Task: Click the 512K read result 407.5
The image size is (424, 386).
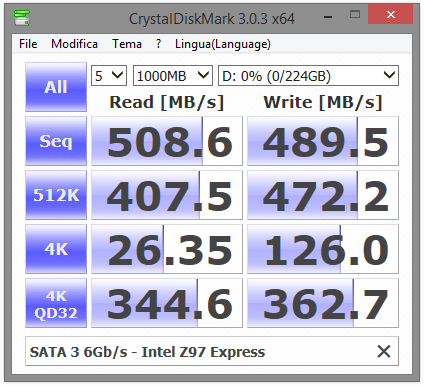Action: [x=167, y=195]
